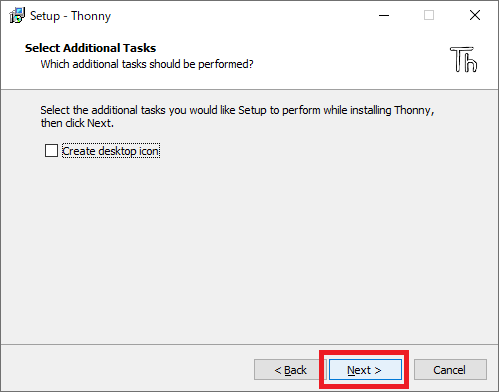Proceed with the Next > button

(365, 370)
